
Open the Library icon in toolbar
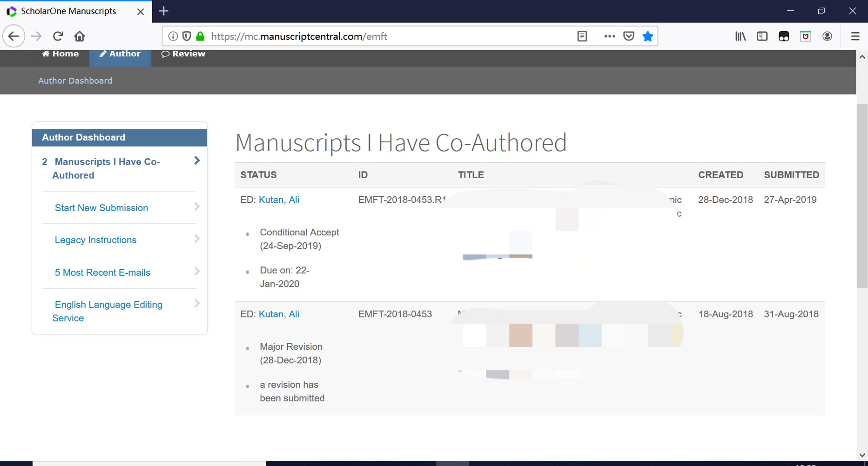click(740, 36)
